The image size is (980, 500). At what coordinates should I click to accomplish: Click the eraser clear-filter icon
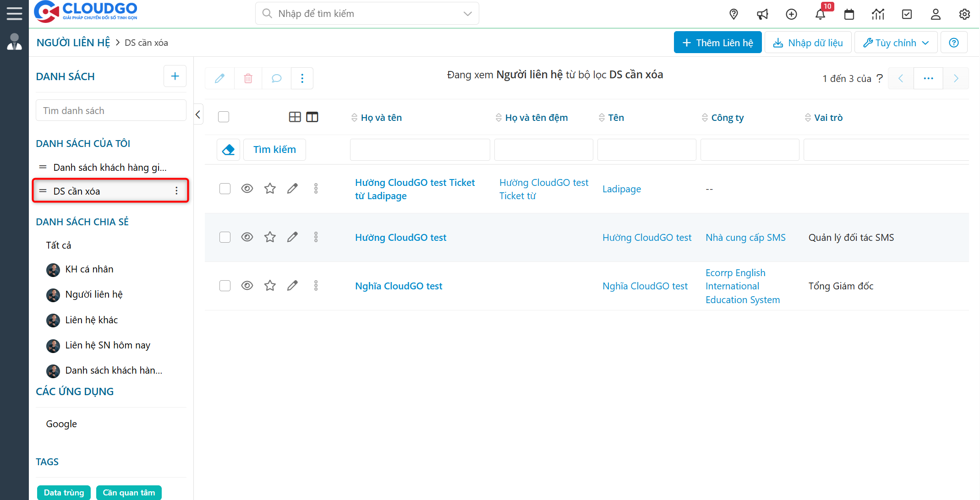pyautogui.click(x=228, y=150)
